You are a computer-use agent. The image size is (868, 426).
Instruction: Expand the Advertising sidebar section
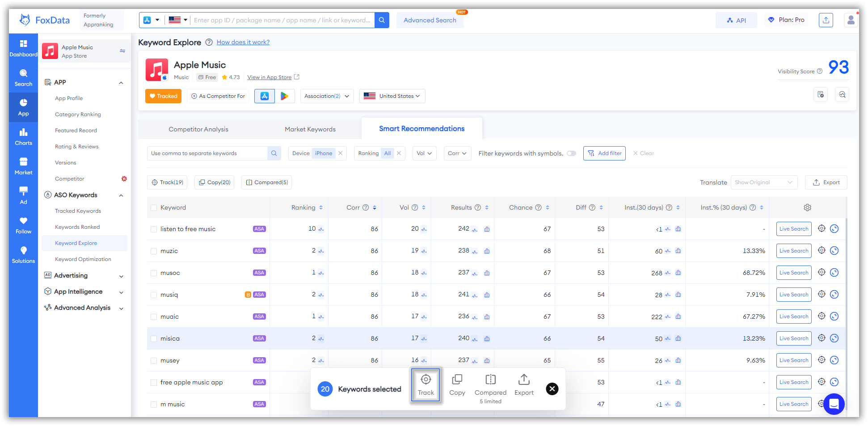tap(121, 276)
